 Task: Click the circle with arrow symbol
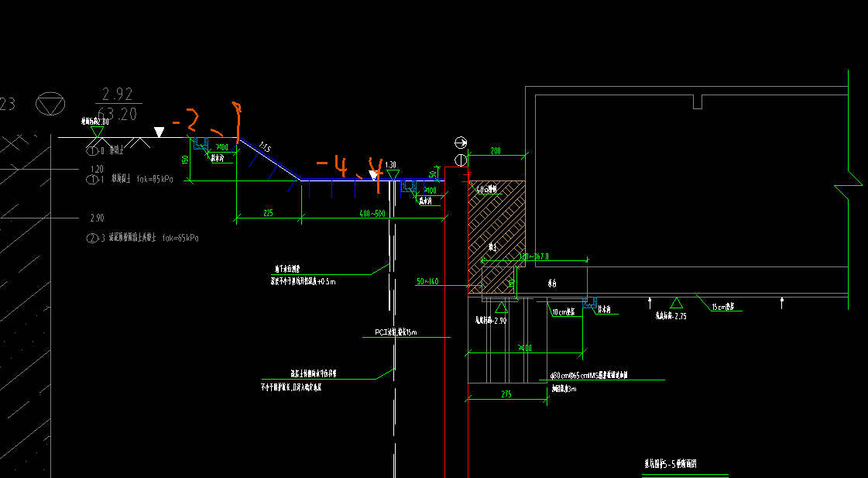(x=461, y=143)
